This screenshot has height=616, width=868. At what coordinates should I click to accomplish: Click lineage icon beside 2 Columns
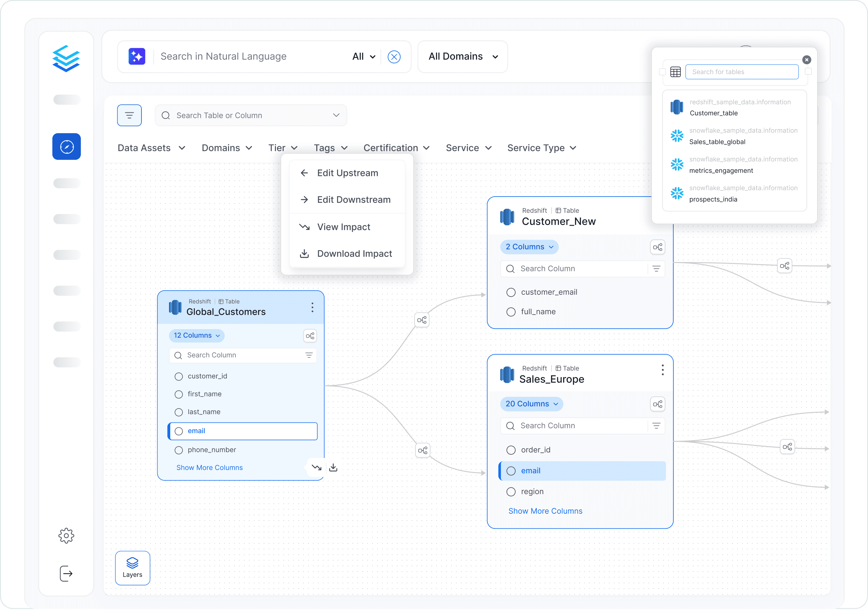pos(657,247)
